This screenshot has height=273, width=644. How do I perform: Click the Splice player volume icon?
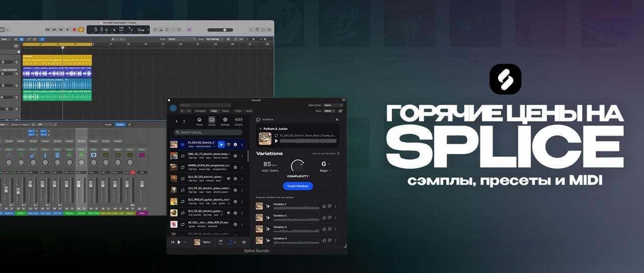click(244, 242)
